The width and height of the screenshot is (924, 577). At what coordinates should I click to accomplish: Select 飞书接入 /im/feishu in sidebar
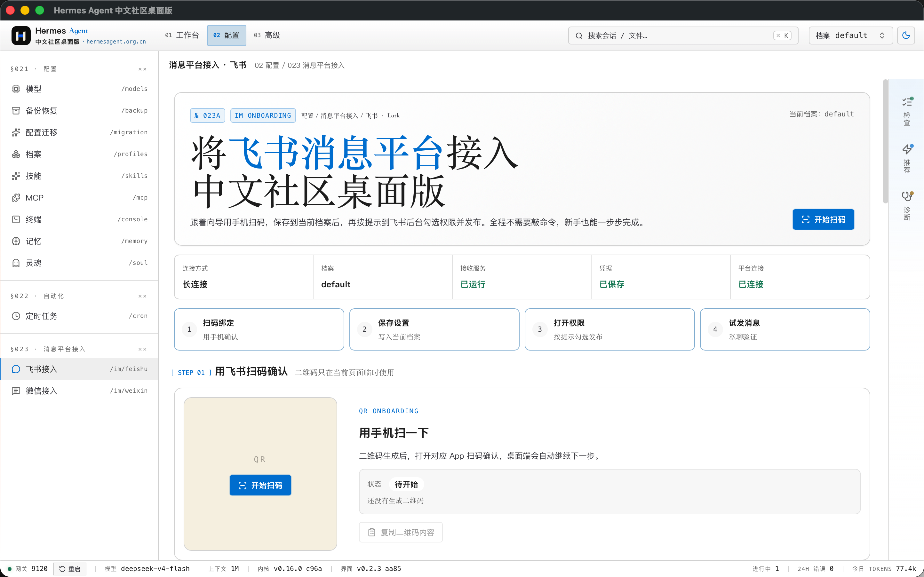pyautogui.click(x=79, y=369)
